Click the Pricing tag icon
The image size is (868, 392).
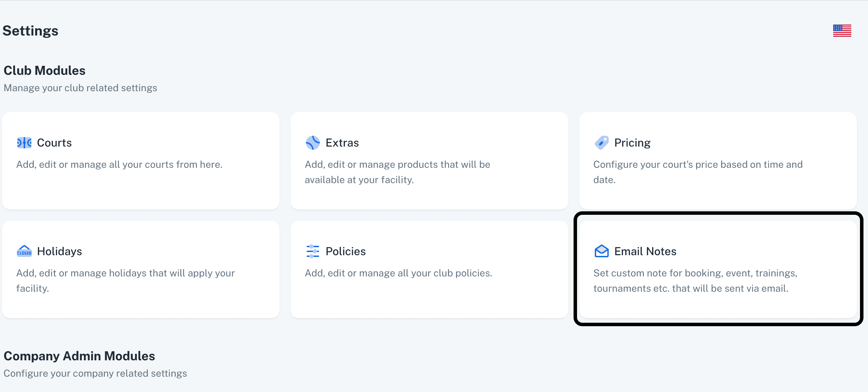tap(601, 143)
